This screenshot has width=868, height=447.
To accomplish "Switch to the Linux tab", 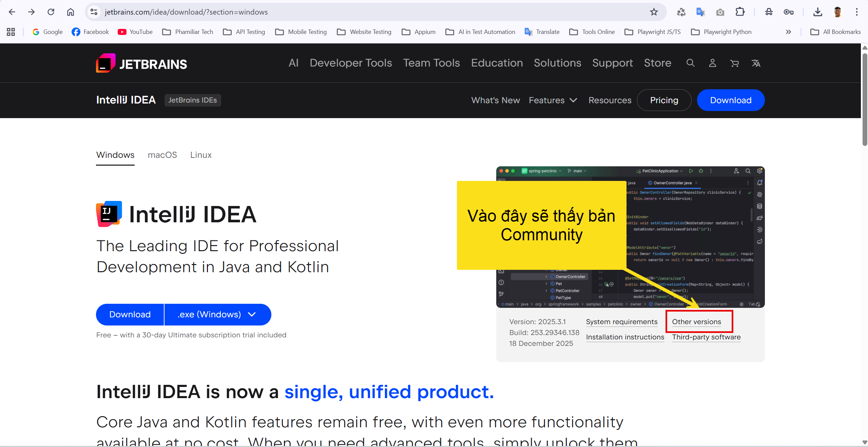I will click(201, 155).
